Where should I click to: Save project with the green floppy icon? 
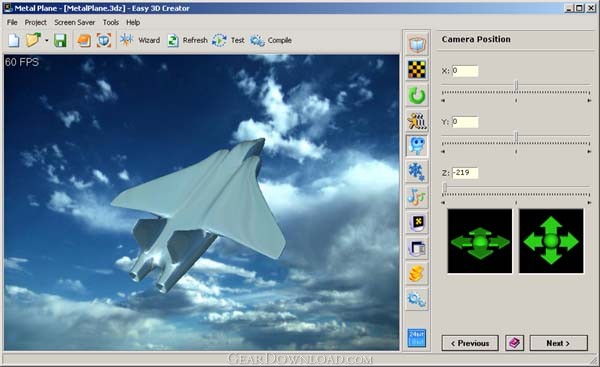[60, 40]
